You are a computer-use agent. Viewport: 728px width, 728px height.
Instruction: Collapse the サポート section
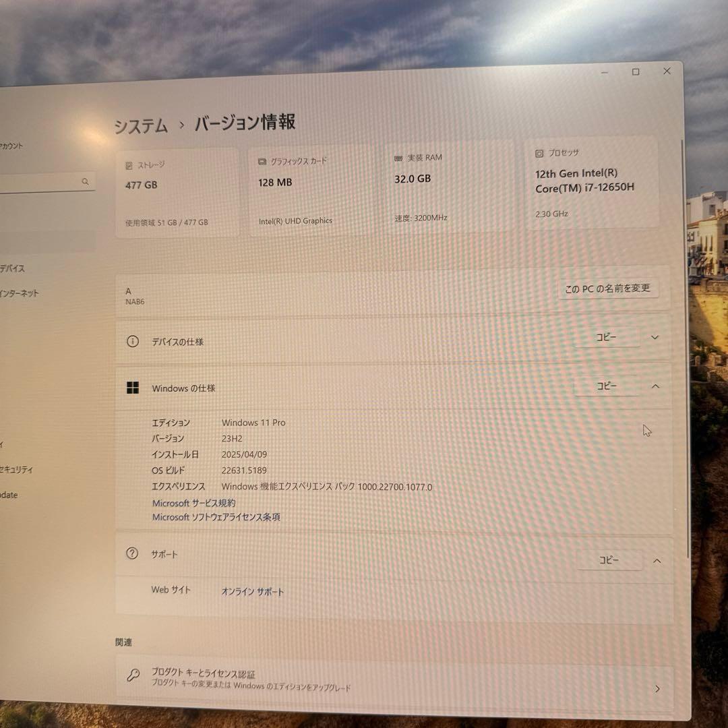[655, 559]
